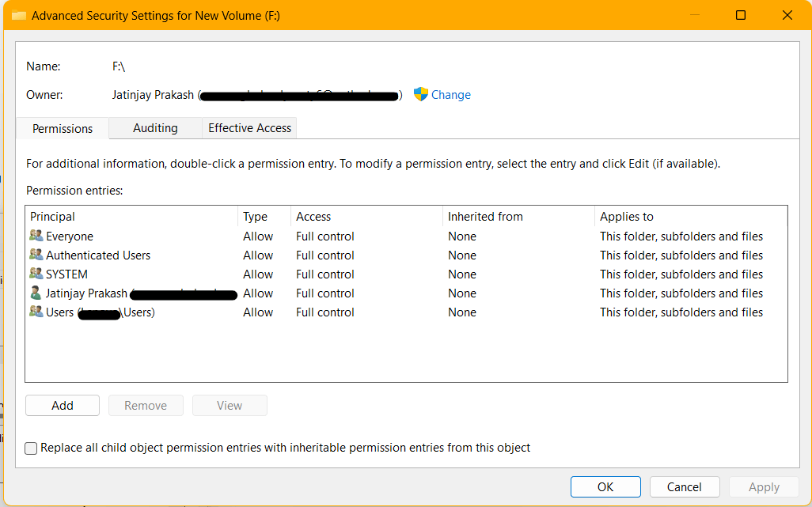Maximize the Advanced Security Settings window
This screenshot has width=812, height=507.
[741, 15]
